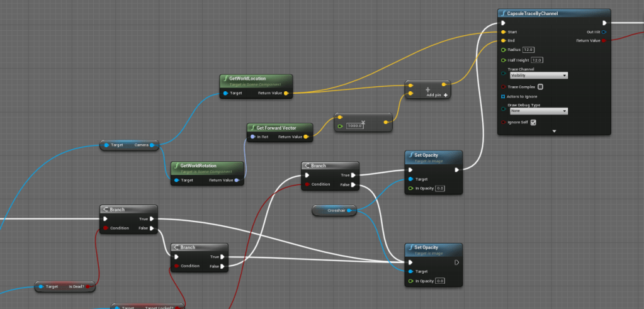644x309 pixels.
Task: Click the Camera output pin
Action: tap(152, 145)
